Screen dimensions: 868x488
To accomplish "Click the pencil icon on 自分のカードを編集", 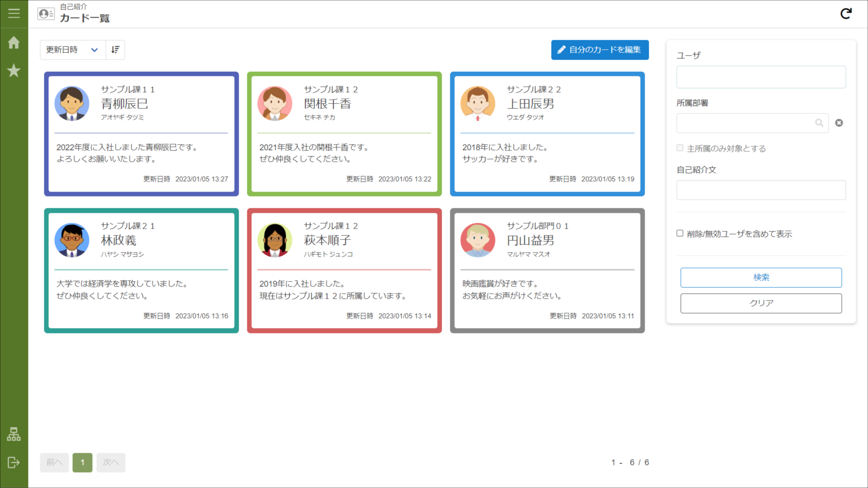I will [x=562, y=50].
